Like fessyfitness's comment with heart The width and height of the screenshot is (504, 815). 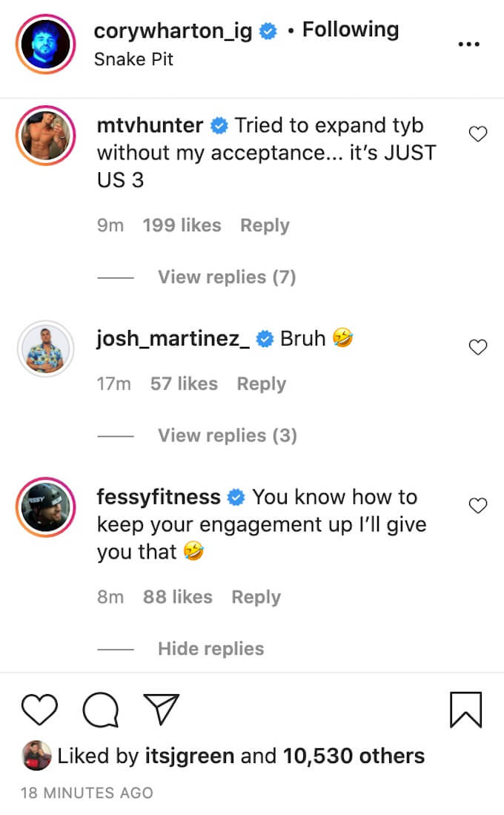479,506
